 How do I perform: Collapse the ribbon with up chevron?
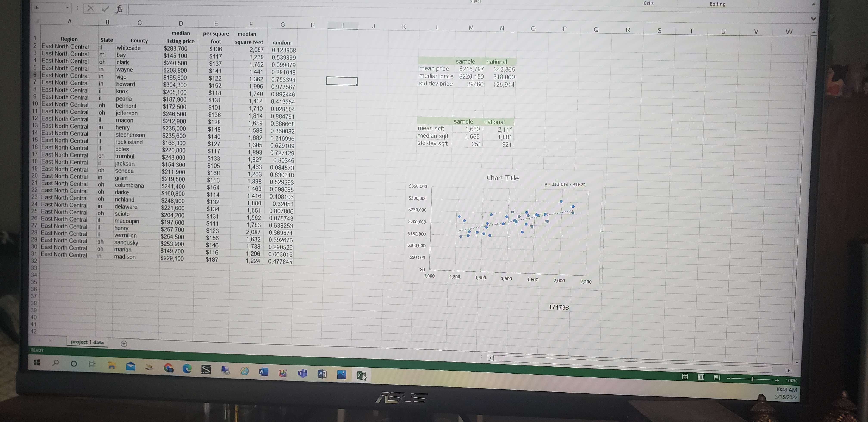pos(813,5)
